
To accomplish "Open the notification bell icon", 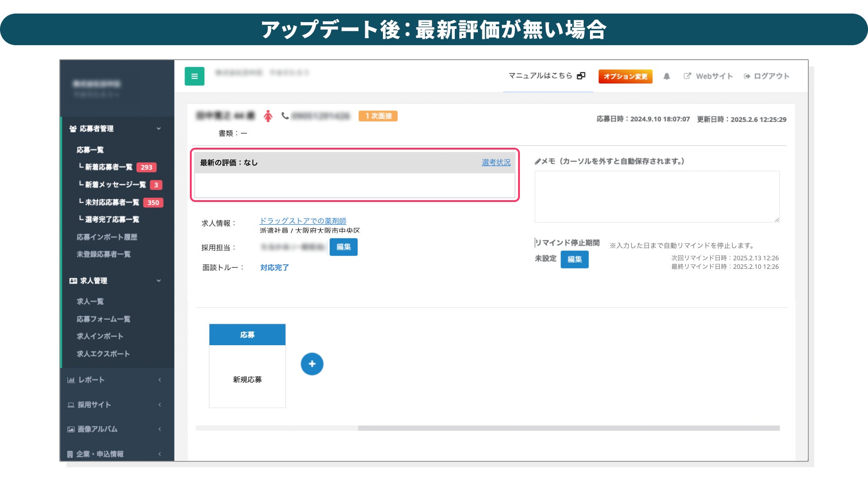I will tap(666, 76).
